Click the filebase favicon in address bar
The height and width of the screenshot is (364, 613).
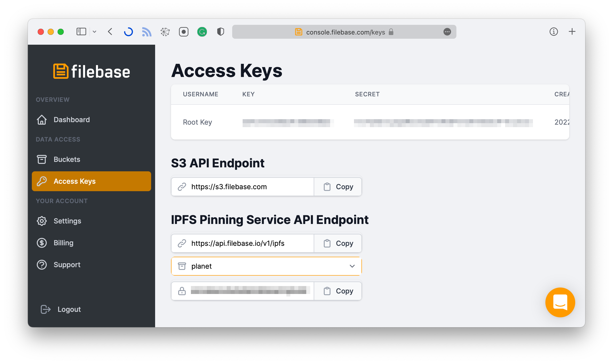pyautogui.click(x=299, y=32)
